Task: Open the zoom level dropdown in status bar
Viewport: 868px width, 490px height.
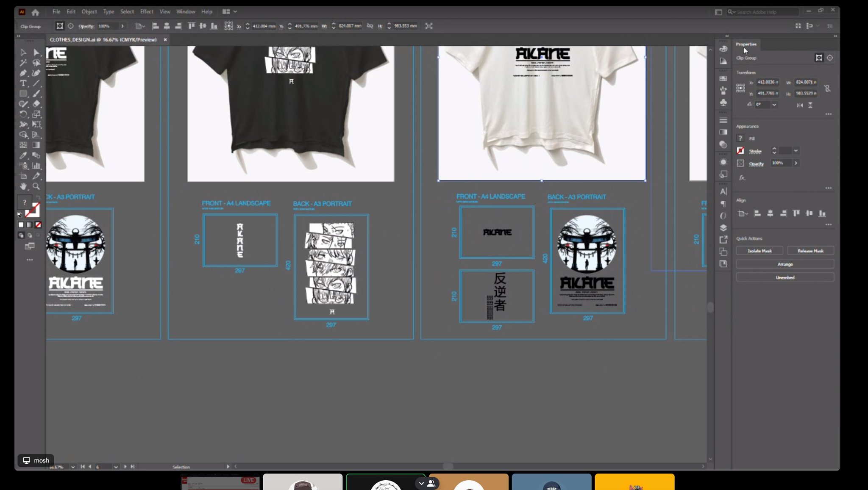Action: click(x=73, y=467)
